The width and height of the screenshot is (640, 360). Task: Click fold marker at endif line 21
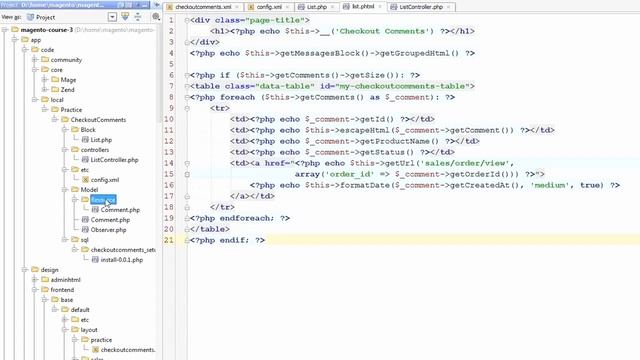(187, 240)
